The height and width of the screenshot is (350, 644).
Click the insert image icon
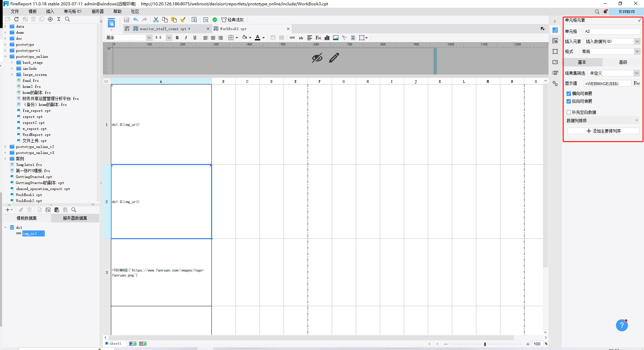pos(336,38)
